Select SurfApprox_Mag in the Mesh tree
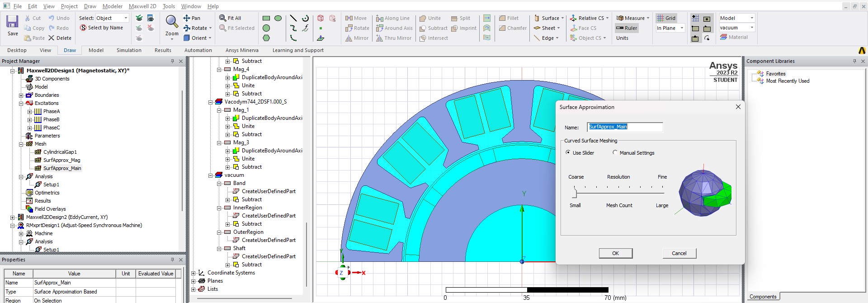The image size is (868, 303). coord(61,160)
